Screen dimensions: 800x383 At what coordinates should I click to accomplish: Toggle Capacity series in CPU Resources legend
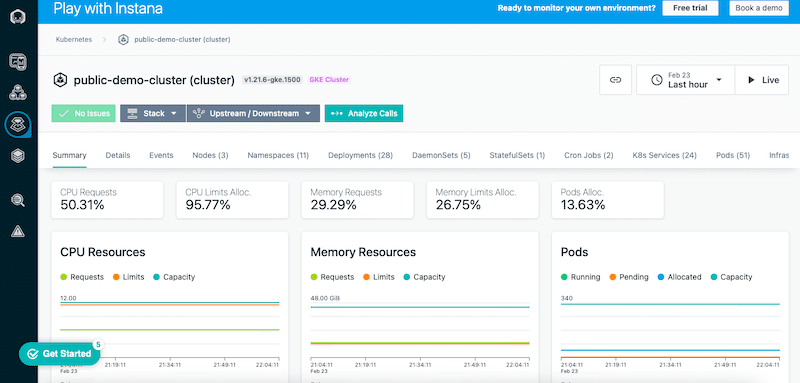point(174,277)
